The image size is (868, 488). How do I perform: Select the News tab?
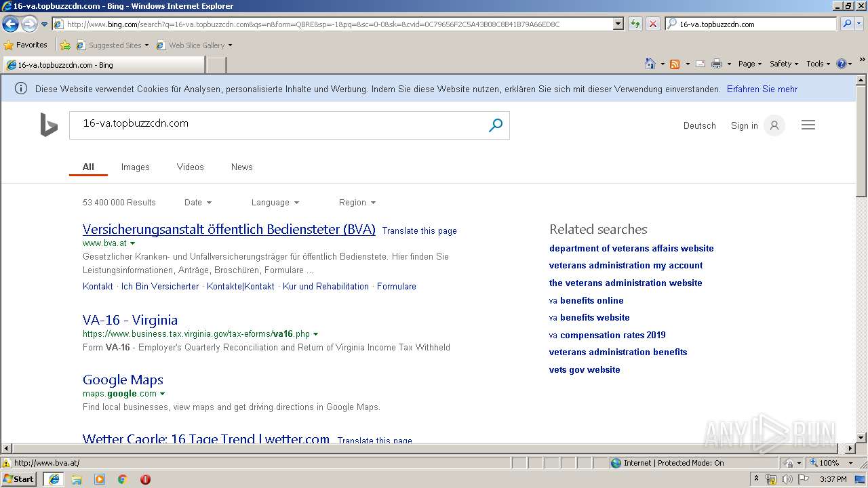coord(241,167)
